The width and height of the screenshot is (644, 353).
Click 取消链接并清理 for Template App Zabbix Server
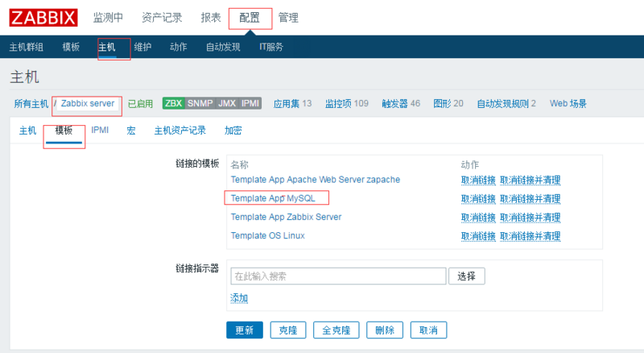coord(530,218)
